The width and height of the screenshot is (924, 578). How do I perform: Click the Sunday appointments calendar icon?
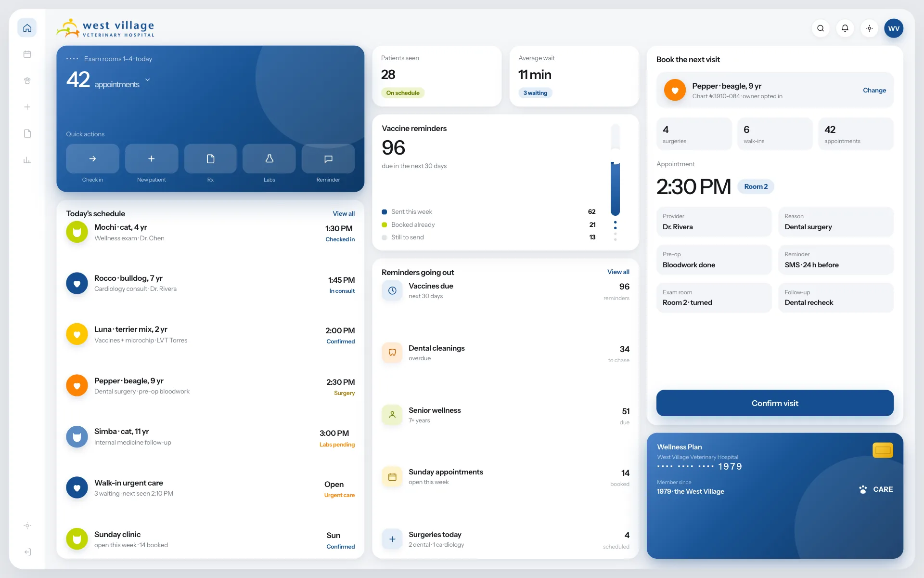click(392, 477)
